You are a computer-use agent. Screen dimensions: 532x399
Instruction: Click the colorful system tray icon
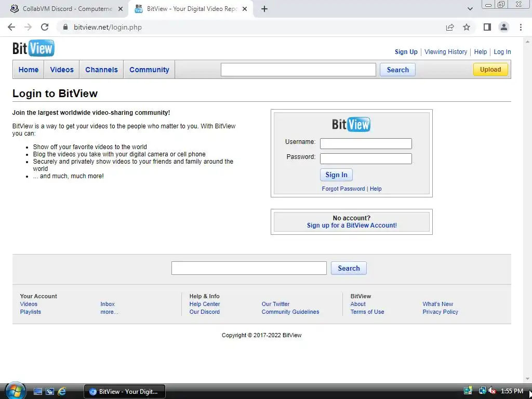click(468, 391)
